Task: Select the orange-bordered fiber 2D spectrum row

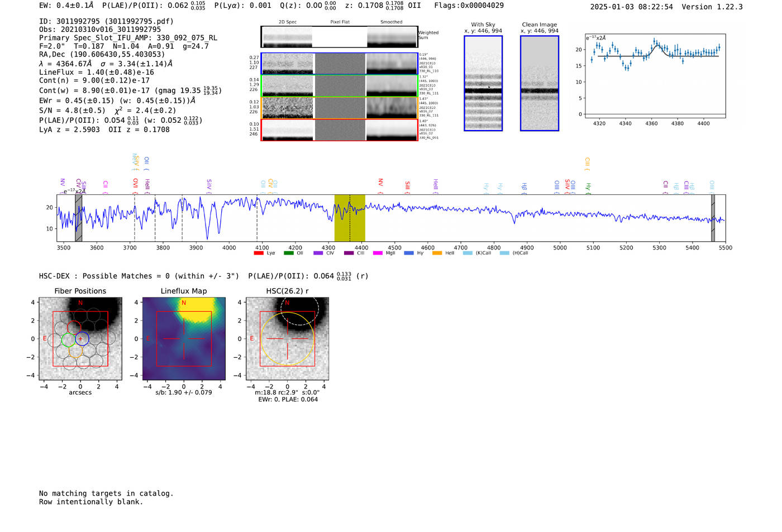Action: coord(339,108)
